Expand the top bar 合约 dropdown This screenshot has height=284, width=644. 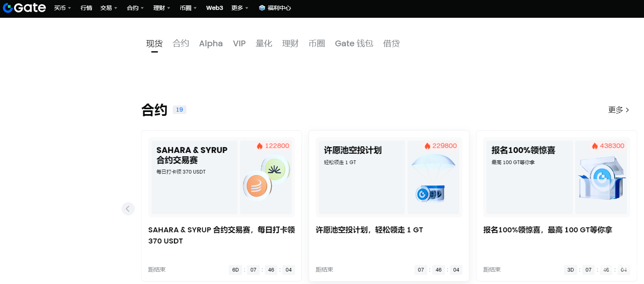[135, 8]
